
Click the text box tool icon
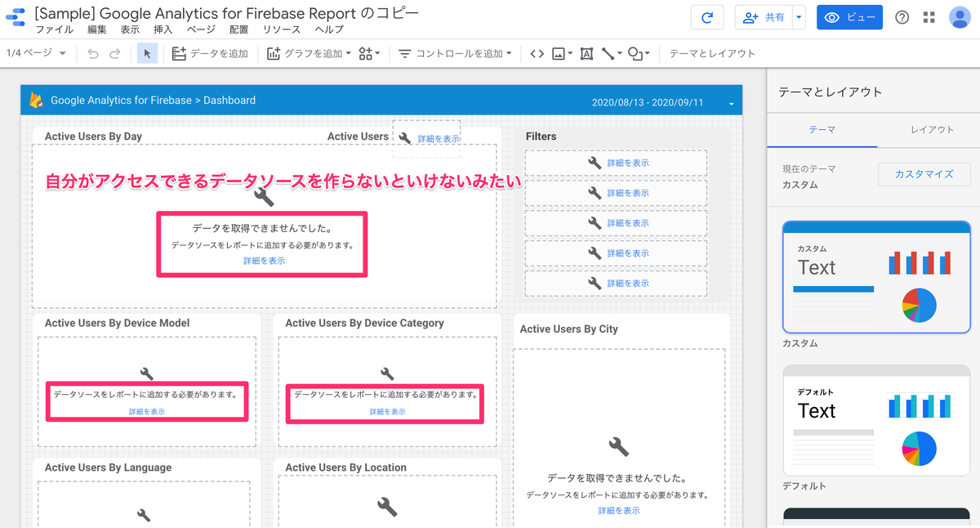586,54
